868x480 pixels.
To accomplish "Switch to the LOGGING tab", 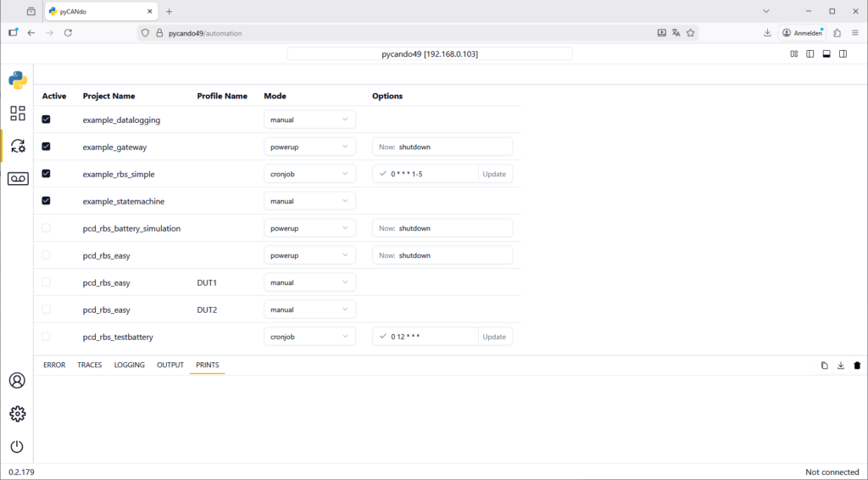I will [129, 365].
